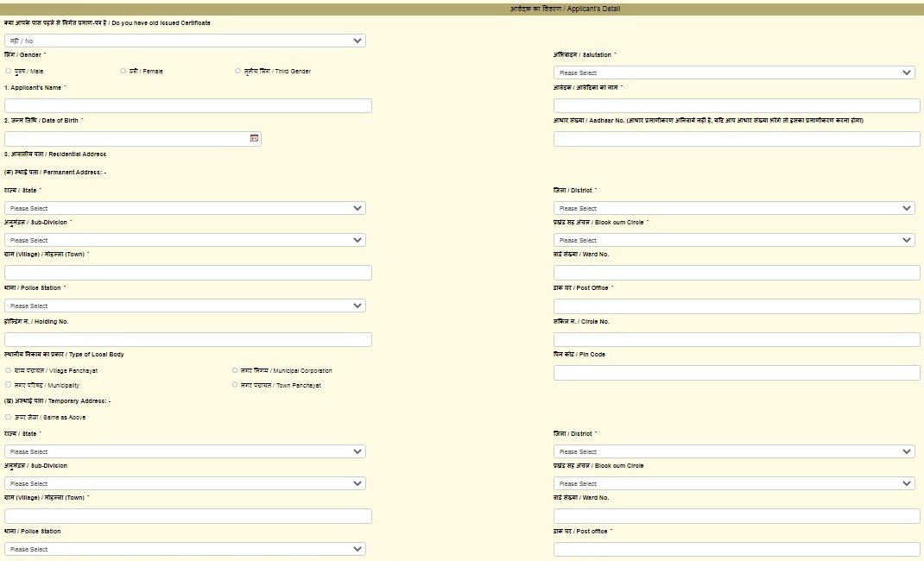The image size is (924, 561).
Task: Focus the Pin Code input field
Action: pyautogui.click(x=737, y=373)
